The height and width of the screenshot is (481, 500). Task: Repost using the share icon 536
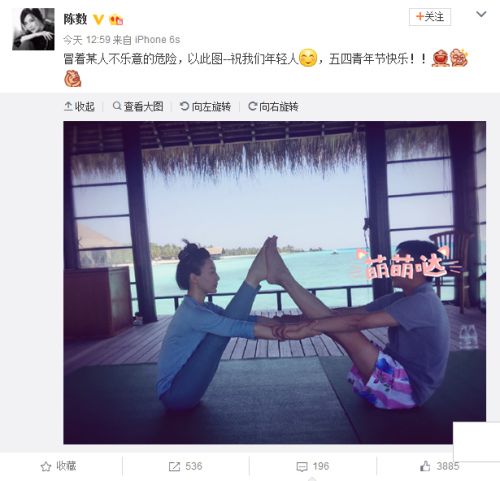[x=185, y=466]
